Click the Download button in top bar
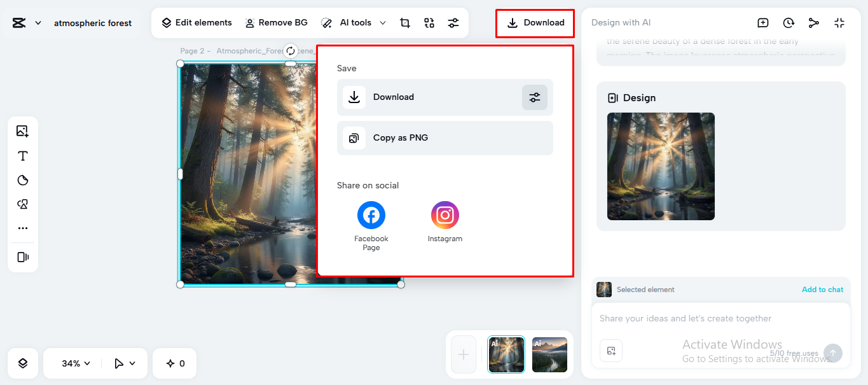The height and width of the screenshot is (385, 868). click(x=535, y=23)
